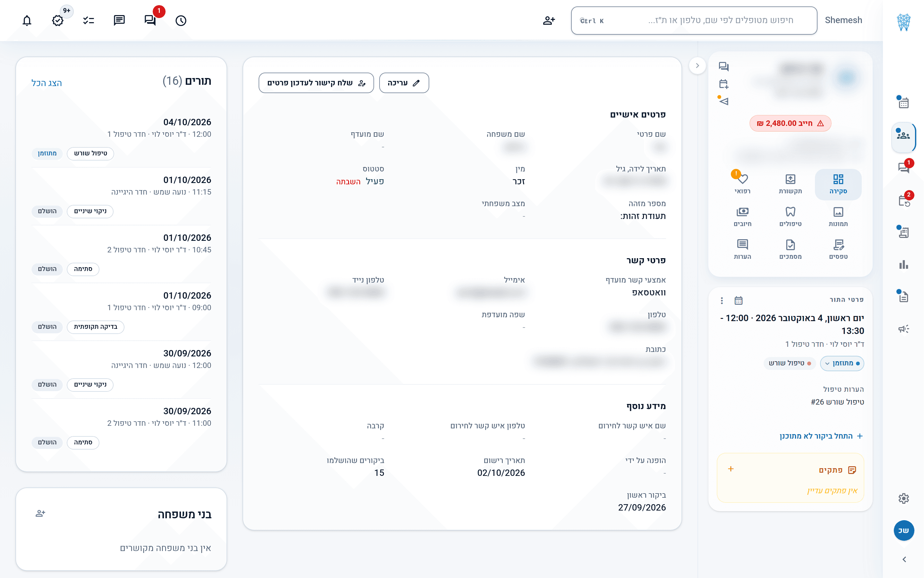Collapse sidebar with the bottom chevron
This screenshot has width=924, height=578.
click(x=904, y=559)
